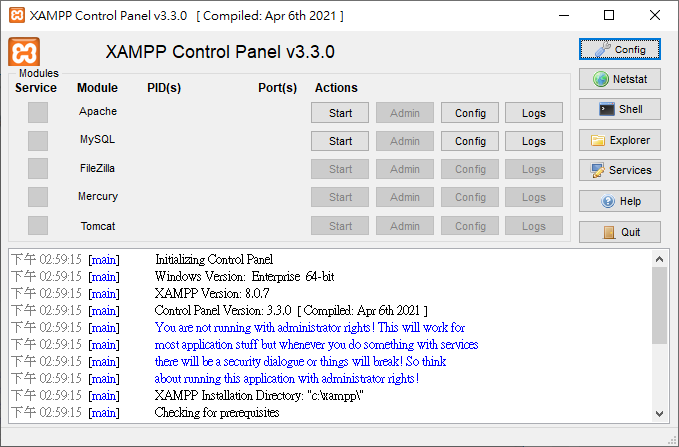Viewport: 679px width, 447px height.
Task: Click the MySQL module label
Action: [97, 139]
